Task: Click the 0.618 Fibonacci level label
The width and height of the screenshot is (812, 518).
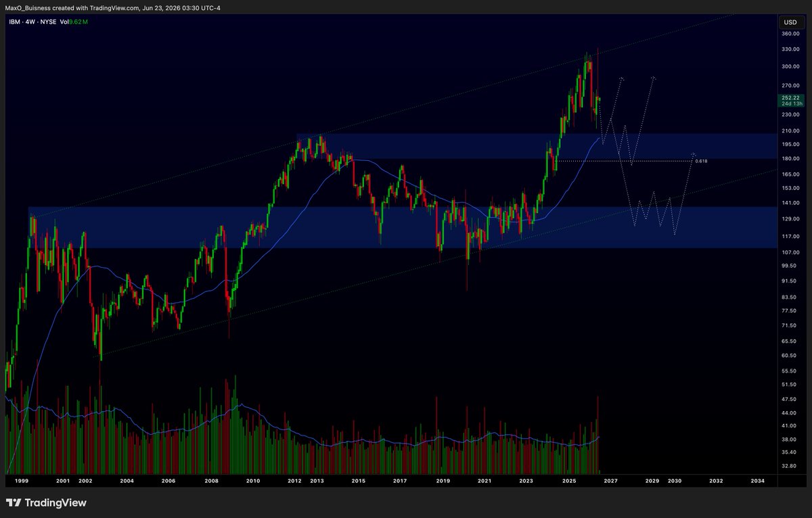Action: 702,161
